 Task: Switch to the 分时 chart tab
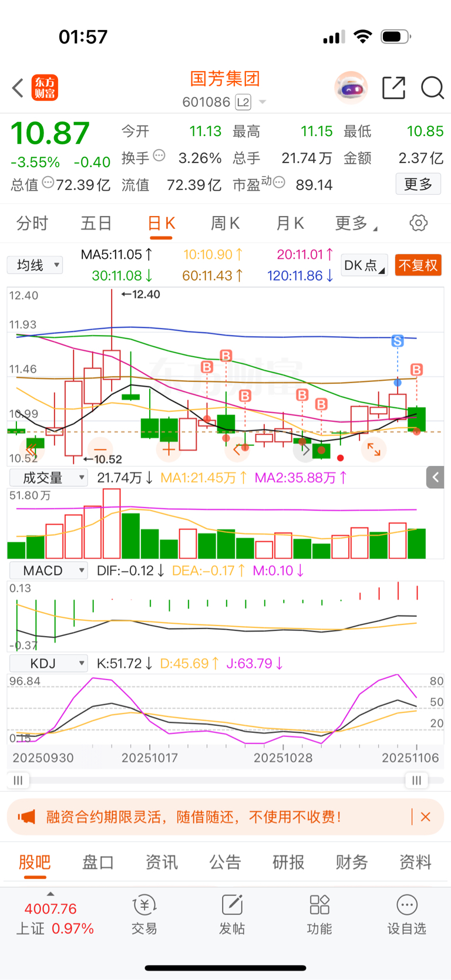click(x=32, y=224)
